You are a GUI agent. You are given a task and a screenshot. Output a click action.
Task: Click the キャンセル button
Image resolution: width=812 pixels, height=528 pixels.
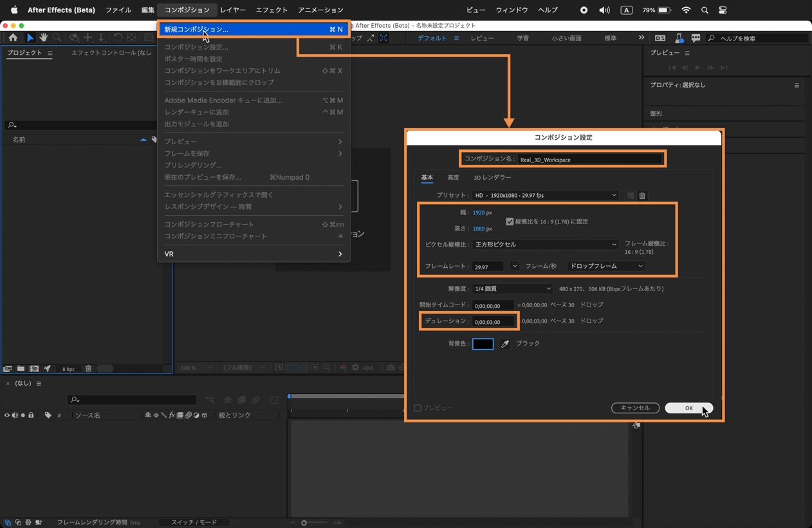coord(635,408)
